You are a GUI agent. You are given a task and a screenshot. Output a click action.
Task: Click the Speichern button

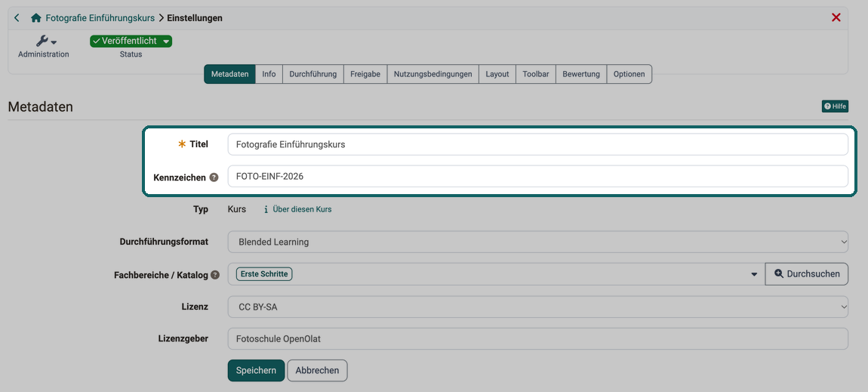coord(256,370)
